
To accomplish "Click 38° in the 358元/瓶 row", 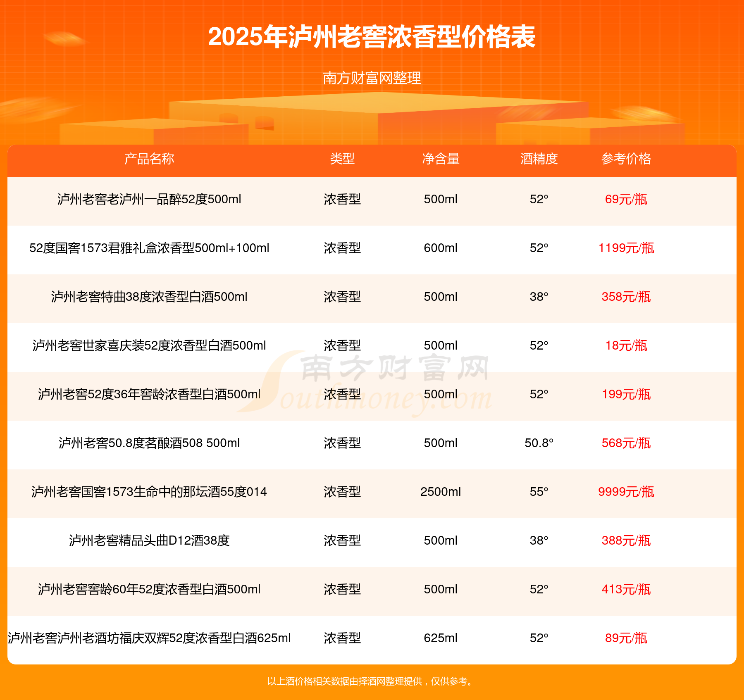I will (x=539, y=297).
